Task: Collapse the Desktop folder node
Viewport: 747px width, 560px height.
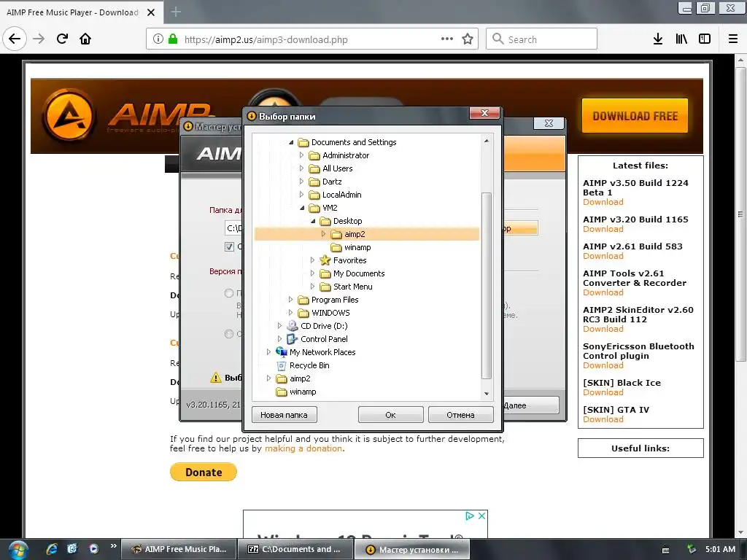Action: coord(313,221)
